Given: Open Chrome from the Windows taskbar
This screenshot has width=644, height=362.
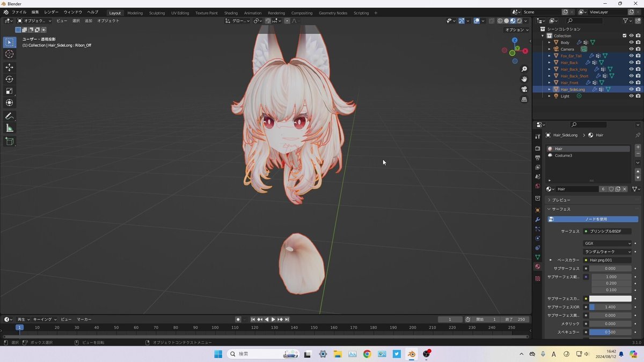Looking at the screenshot, I should tap(367, 354).
